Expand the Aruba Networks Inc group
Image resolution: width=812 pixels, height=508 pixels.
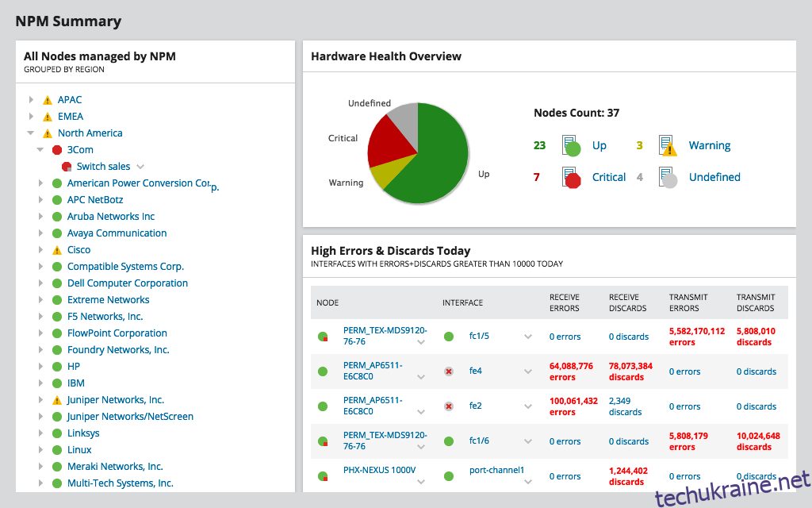pyautogui.click(x=40, y=217)
